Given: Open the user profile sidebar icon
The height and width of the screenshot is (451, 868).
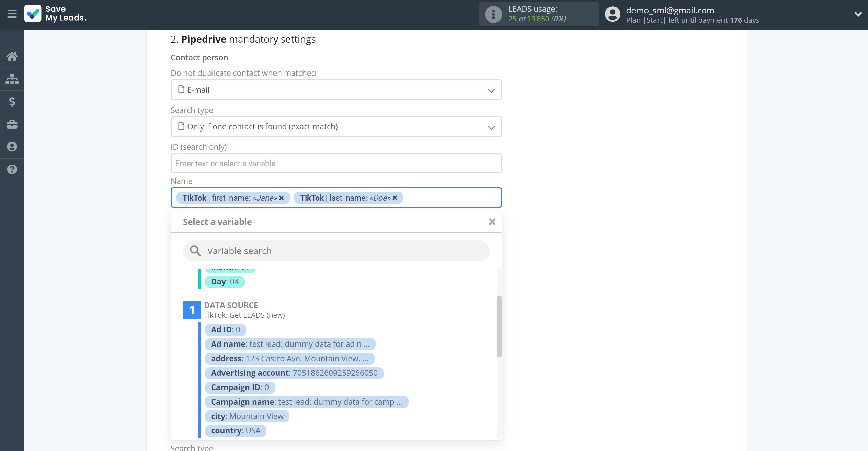Looking at the screenshot, I should [x=12, y=147].
